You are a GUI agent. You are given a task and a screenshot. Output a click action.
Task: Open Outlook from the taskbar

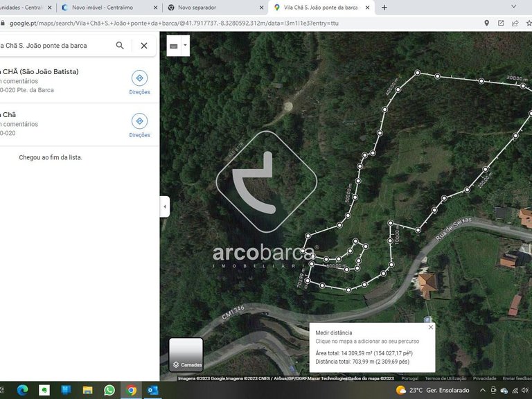point(153,390)
